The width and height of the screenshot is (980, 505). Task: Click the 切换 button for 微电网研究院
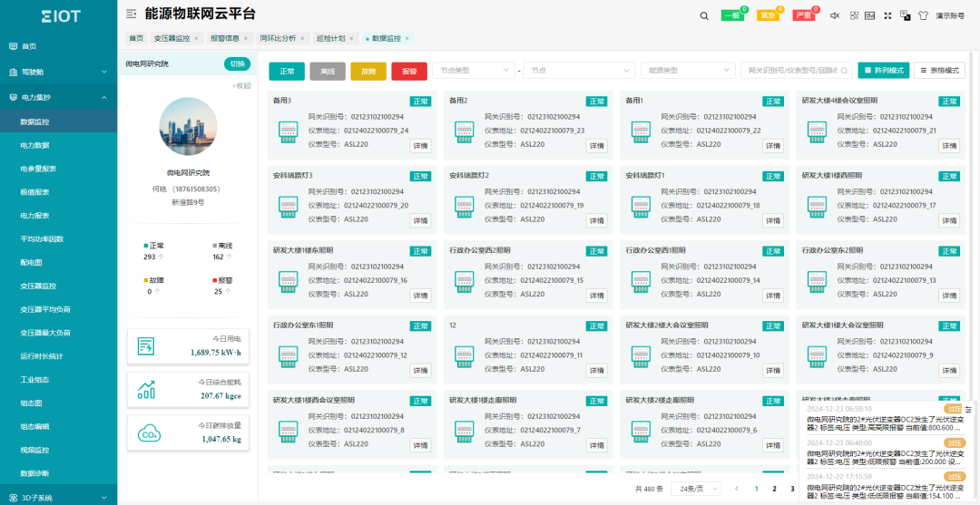236,64
